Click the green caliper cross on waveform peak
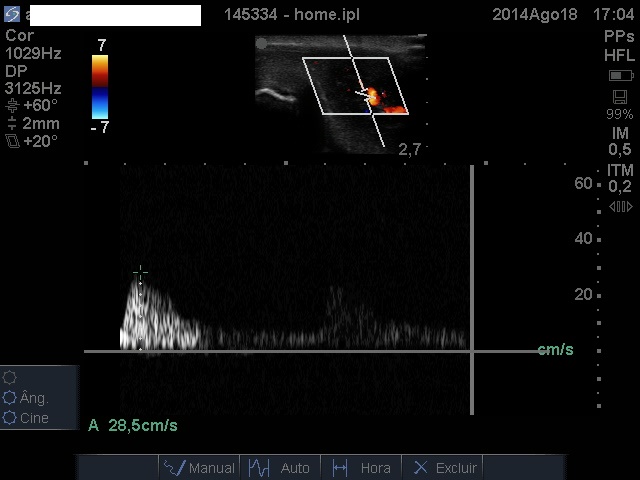Viewport: 640px width, 480px height. click(x=140, y=273)
